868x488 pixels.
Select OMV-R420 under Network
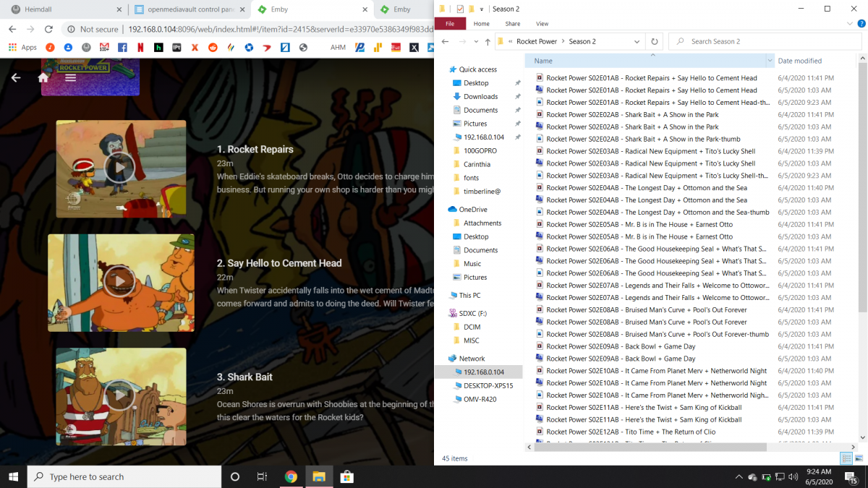coord(480,399)
